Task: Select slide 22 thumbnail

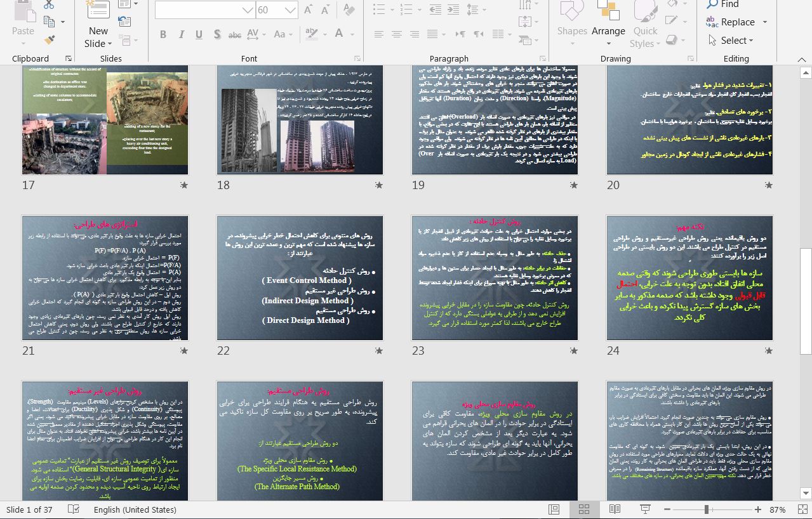Action: pos(300,278)
